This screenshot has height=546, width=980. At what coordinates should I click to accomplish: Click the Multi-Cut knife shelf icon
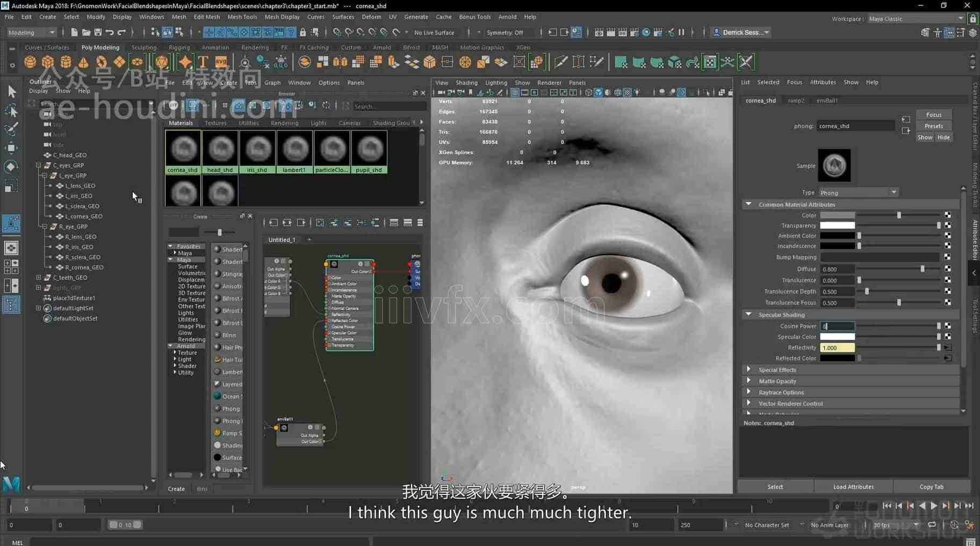[561, 62]
